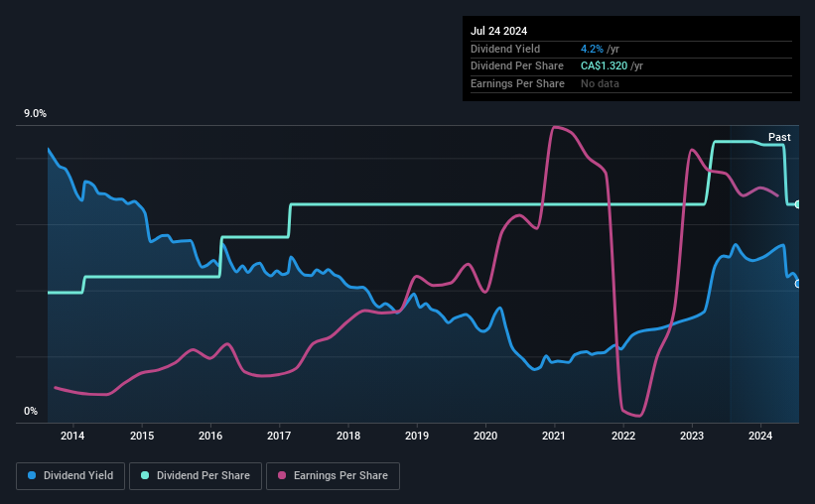Image resolution: width=815 pixels, height=504 pixels.
Task: Select the 2019 x-axis label
Action: click(417, 436)
